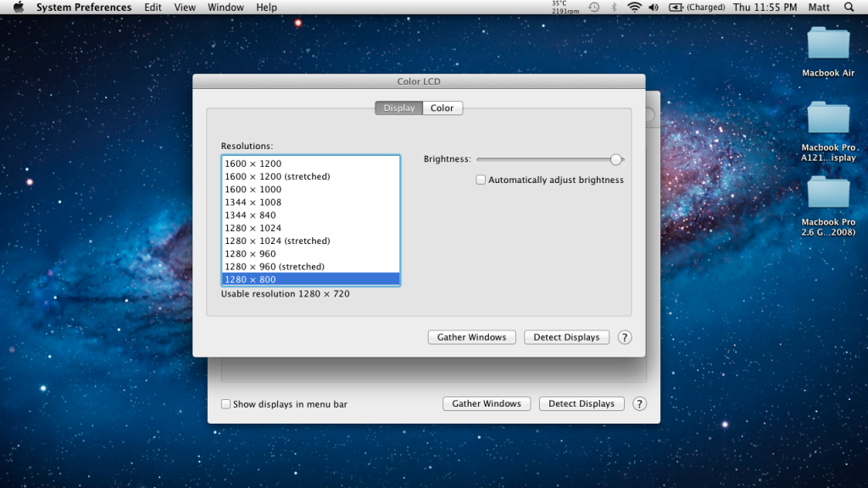The width and height of the screenshot is (868, 488).
Task: Open the System Preferences menu
Action: [84, 7]
